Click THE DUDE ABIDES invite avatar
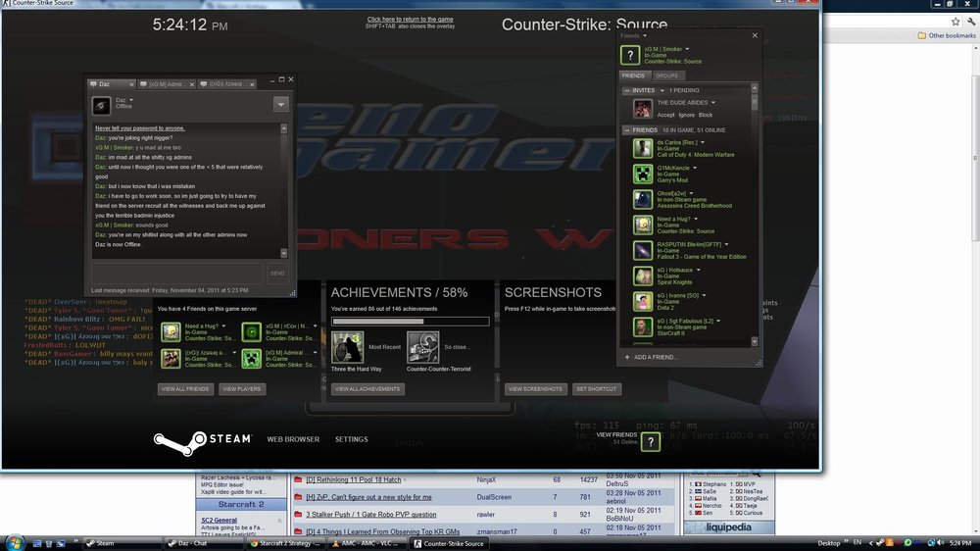This screenshot has height=551, width=980. 643,109
